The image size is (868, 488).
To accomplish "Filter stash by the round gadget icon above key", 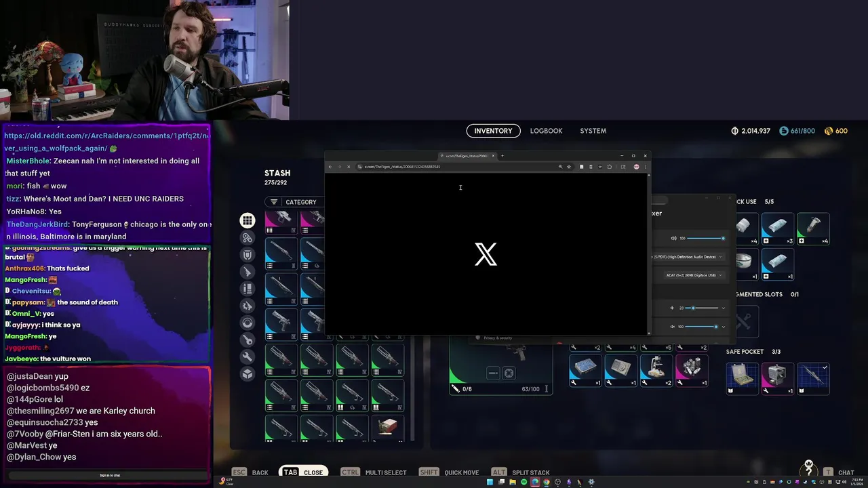I will 248,323.
